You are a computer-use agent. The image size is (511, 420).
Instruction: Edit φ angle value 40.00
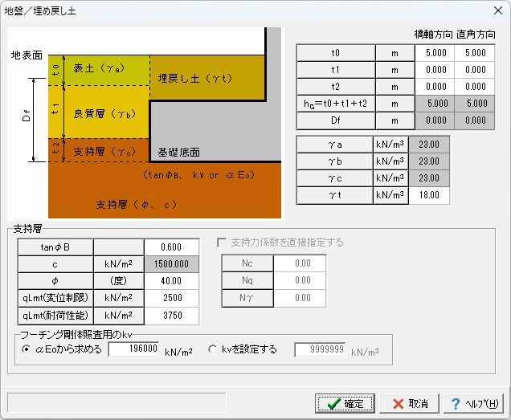click(171, 281)
